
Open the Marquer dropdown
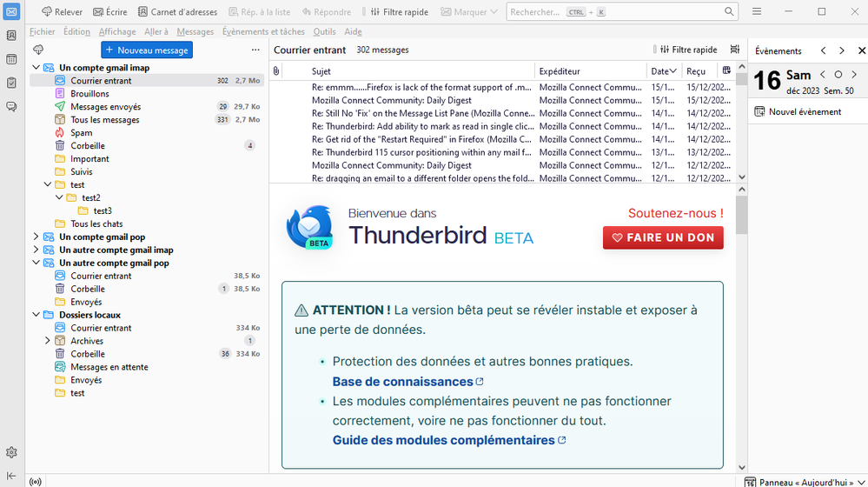pyautogui.click(x=469, y=11)
